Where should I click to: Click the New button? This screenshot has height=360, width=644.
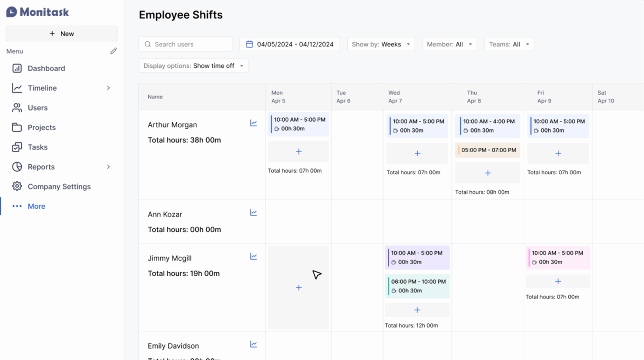point(62,33)
